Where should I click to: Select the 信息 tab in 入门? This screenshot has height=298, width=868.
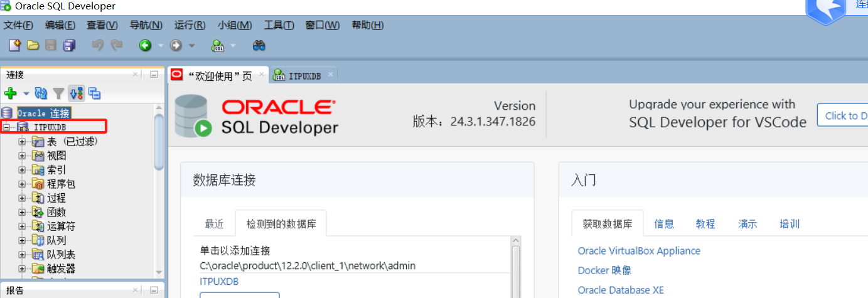664,224
